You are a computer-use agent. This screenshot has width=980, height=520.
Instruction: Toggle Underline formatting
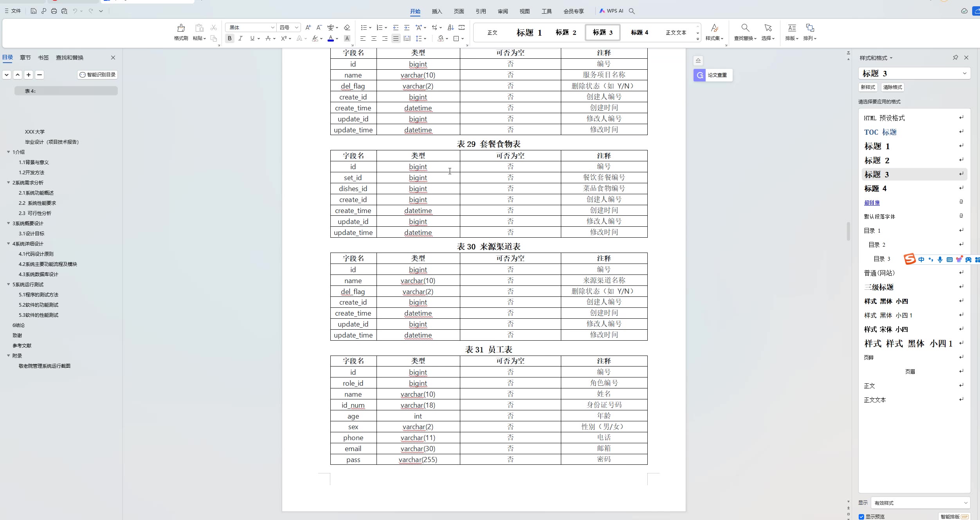coord(252,38)
